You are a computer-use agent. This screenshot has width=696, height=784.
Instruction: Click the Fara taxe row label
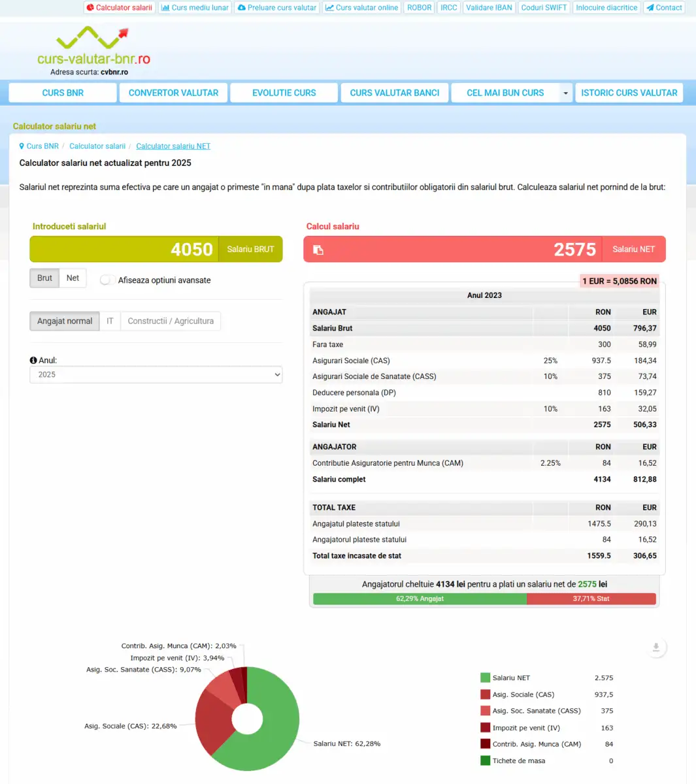click(x=327, y=345)
